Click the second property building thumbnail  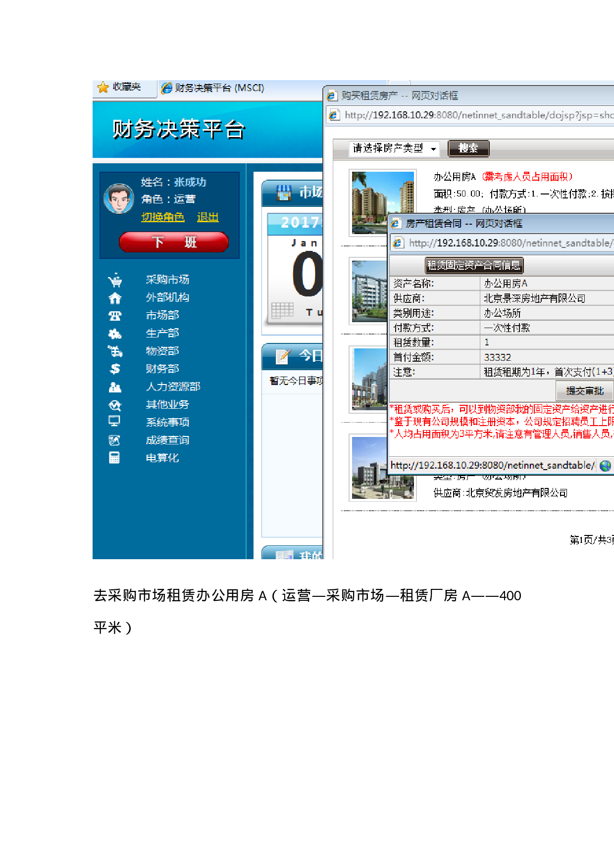369,291
